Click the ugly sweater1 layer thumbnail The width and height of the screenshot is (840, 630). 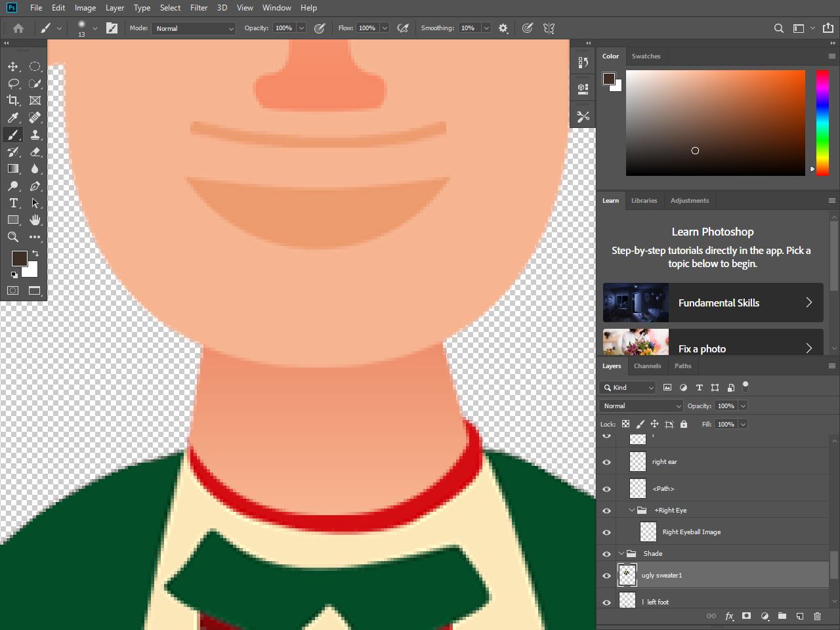coord(627,575)
